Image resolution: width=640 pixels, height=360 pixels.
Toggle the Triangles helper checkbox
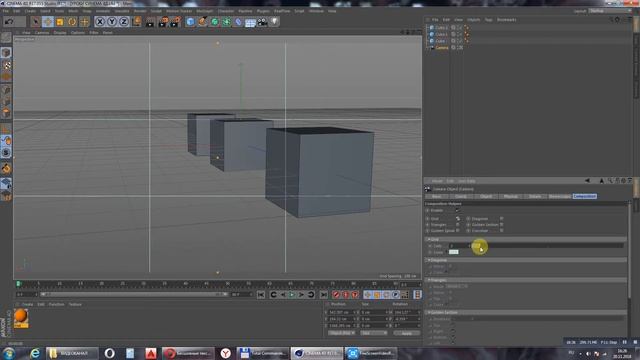point(458,224)
